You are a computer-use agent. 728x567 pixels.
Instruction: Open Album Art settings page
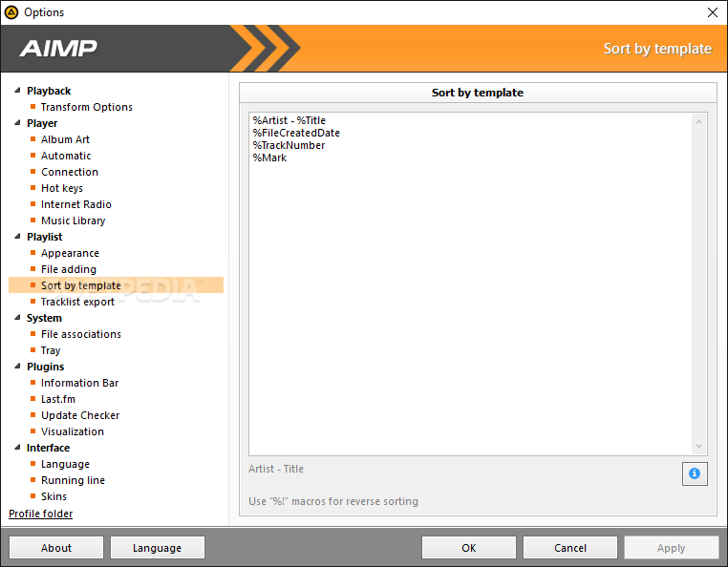click(x=65, y=139)
